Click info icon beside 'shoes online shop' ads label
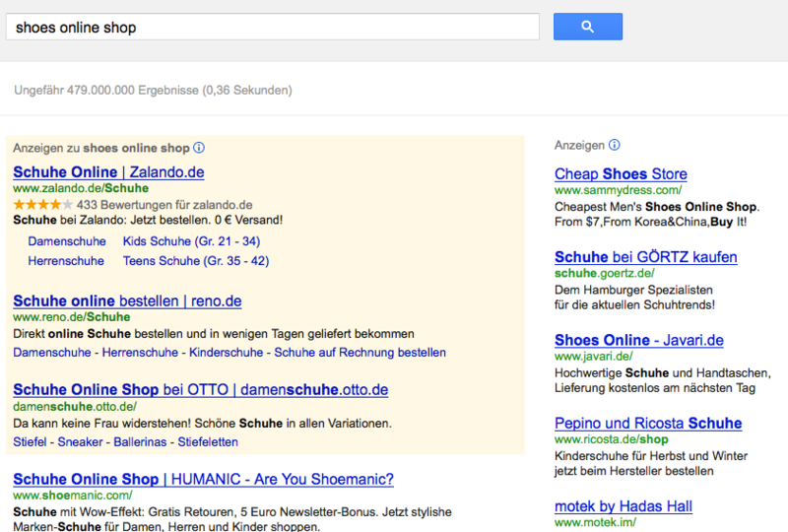The width and height of the screenshot is (788, 532). tap(198, 148)
